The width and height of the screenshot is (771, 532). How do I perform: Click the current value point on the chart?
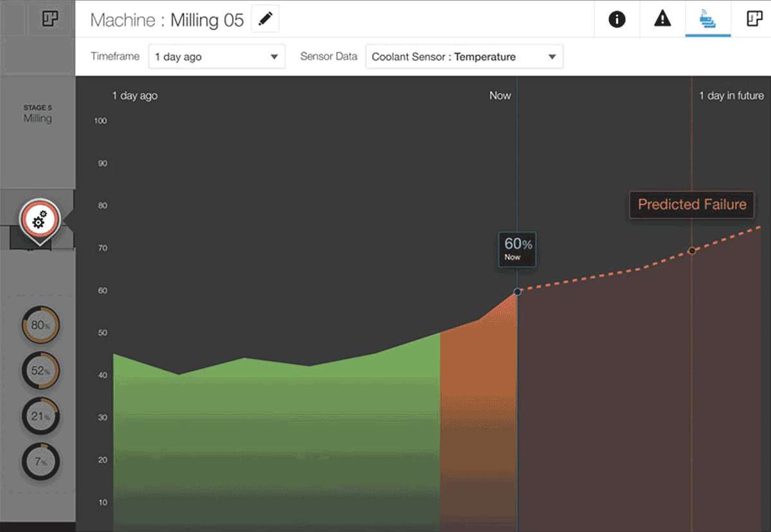517,292
